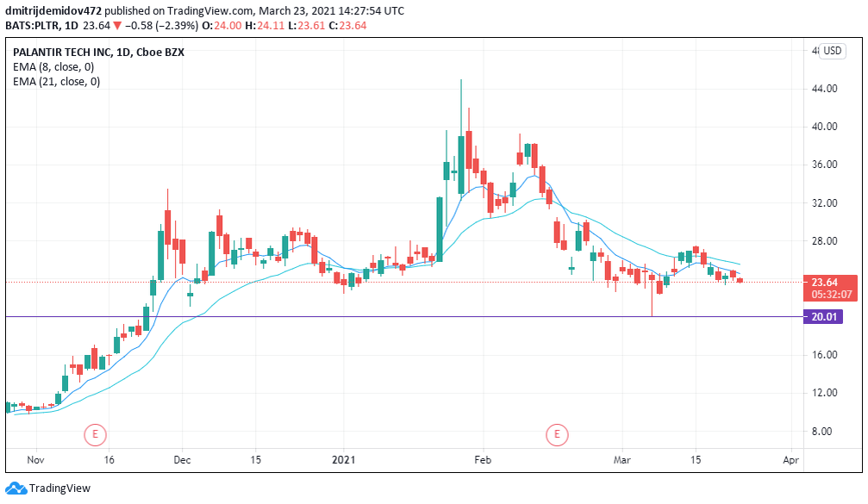Click the 2021 date axis label

tap(343, 460)
